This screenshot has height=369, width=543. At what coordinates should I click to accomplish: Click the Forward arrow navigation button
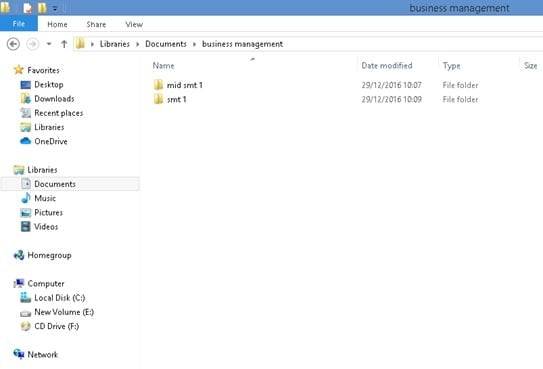coord(33,44)
